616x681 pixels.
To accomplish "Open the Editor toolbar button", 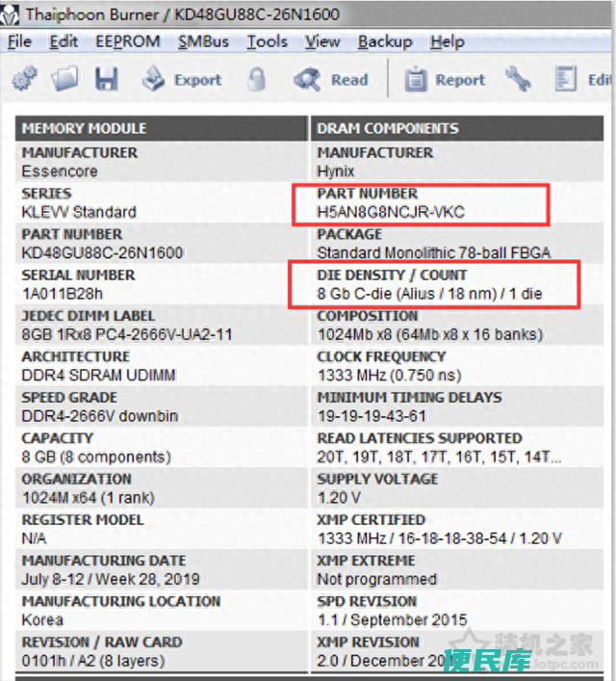I will (583, 80).
